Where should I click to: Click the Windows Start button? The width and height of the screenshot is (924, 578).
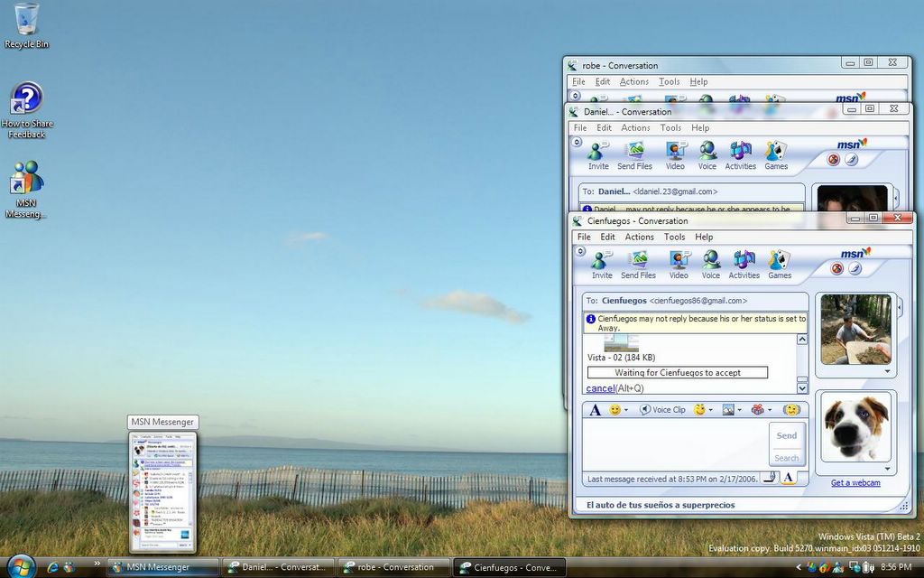coord(20,567)
